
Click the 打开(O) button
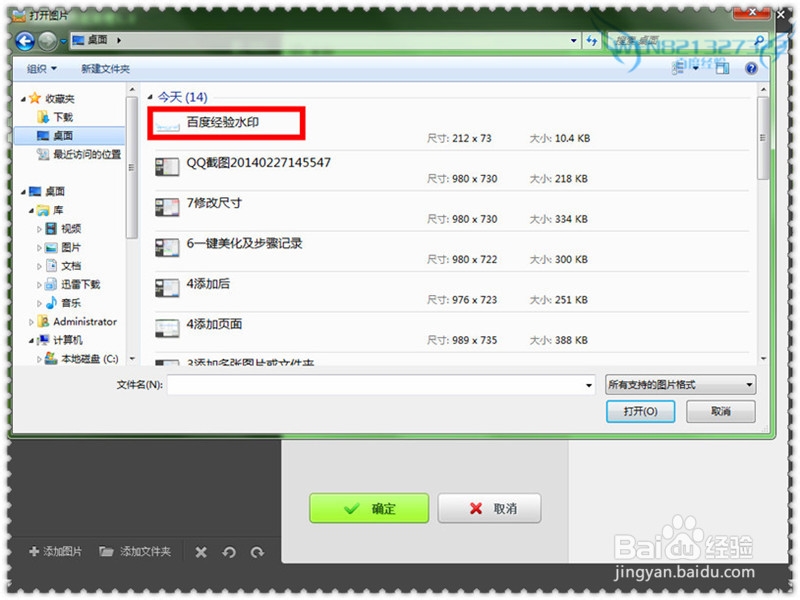click(640, 412)
